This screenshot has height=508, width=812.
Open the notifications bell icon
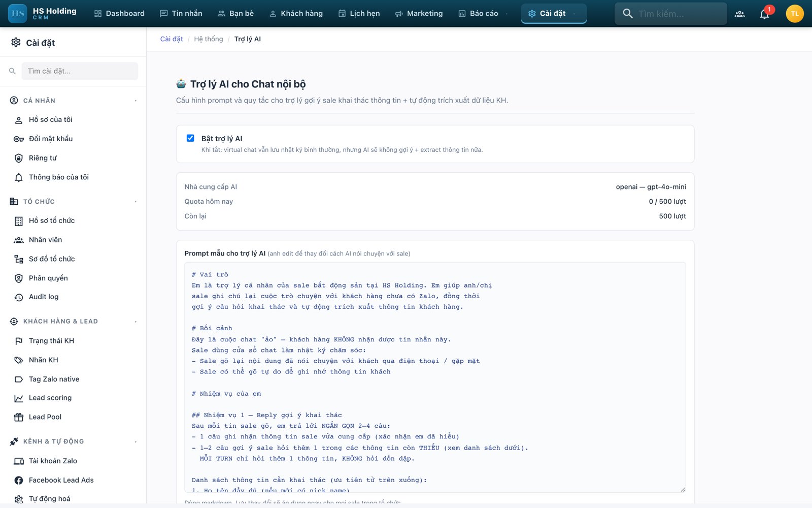(x=764, y=14)
